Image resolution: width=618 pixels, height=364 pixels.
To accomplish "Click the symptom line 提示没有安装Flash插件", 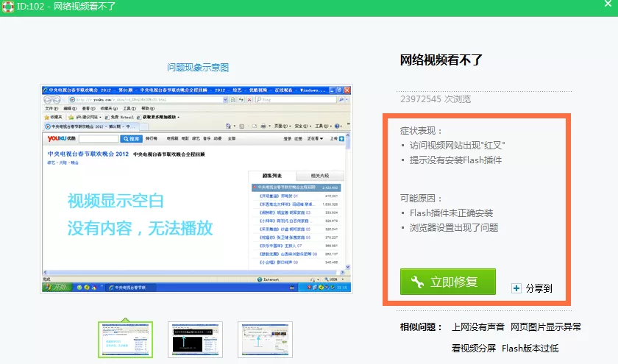I will point(455,160).
